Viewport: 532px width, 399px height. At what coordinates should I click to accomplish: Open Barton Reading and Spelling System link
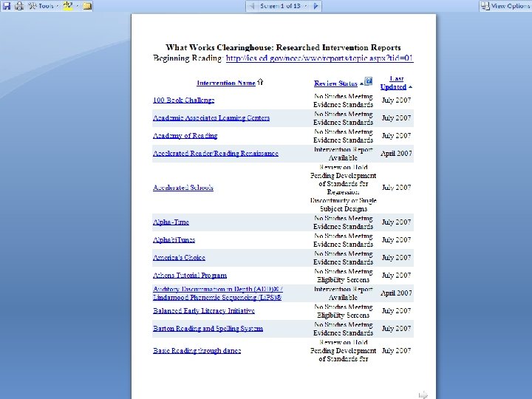click(x=208, y=328)
